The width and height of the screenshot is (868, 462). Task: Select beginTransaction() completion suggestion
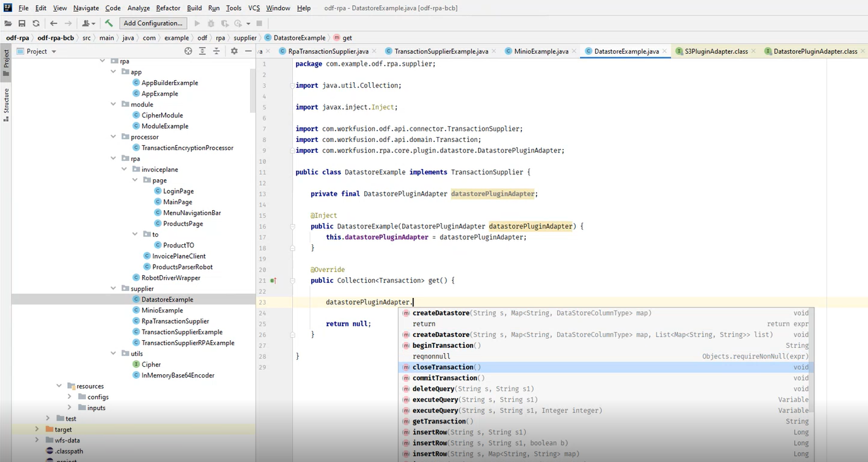tap(606, 346)
